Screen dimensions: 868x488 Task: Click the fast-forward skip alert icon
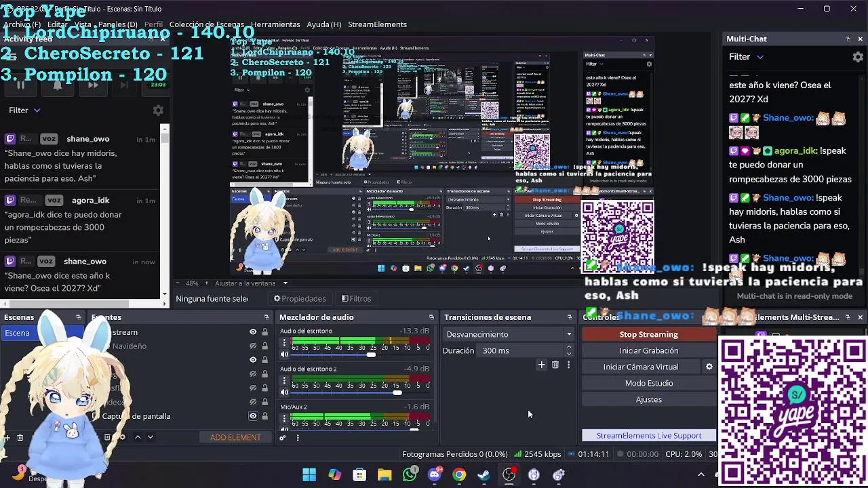(x=93, y=85)
